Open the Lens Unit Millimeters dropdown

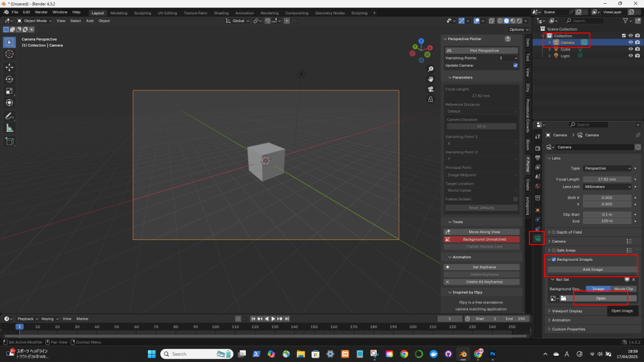608,187
